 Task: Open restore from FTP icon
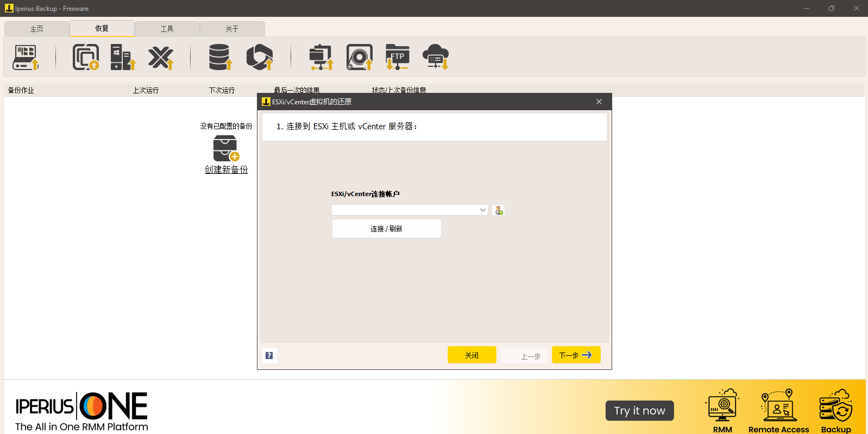397,57
